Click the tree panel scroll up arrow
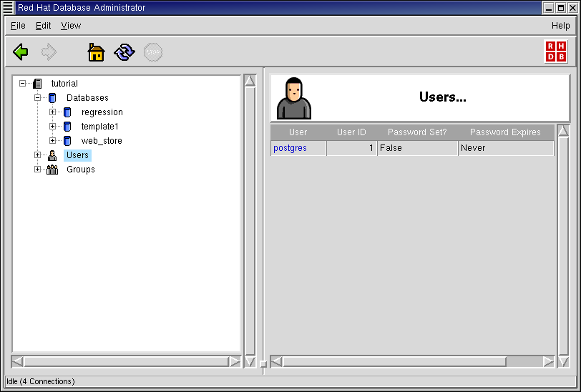Image resolution: width=581 pixels, height=392 pixels. point(250,81)
